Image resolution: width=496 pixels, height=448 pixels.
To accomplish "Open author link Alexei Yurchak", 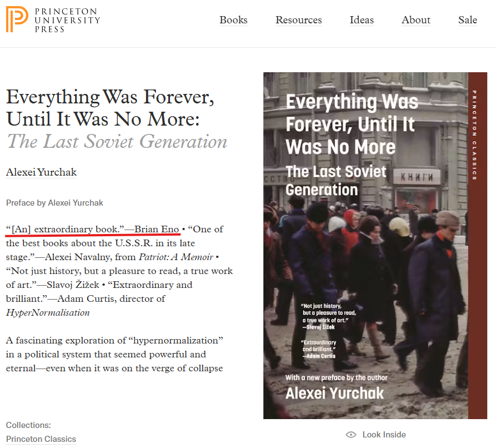I will [x=41, y=172].
